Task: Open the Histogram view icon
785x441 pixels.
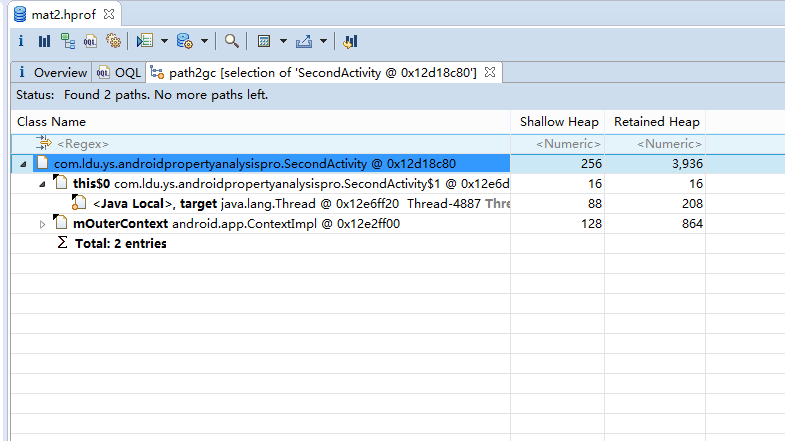Action: (x=44, y=41)
